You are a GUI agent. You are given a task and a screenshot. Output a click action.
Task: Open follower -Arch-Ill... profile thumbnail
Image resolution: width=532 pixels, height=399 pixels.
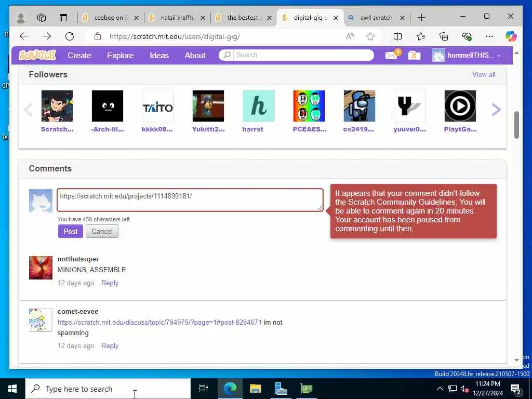pos(108,106)
